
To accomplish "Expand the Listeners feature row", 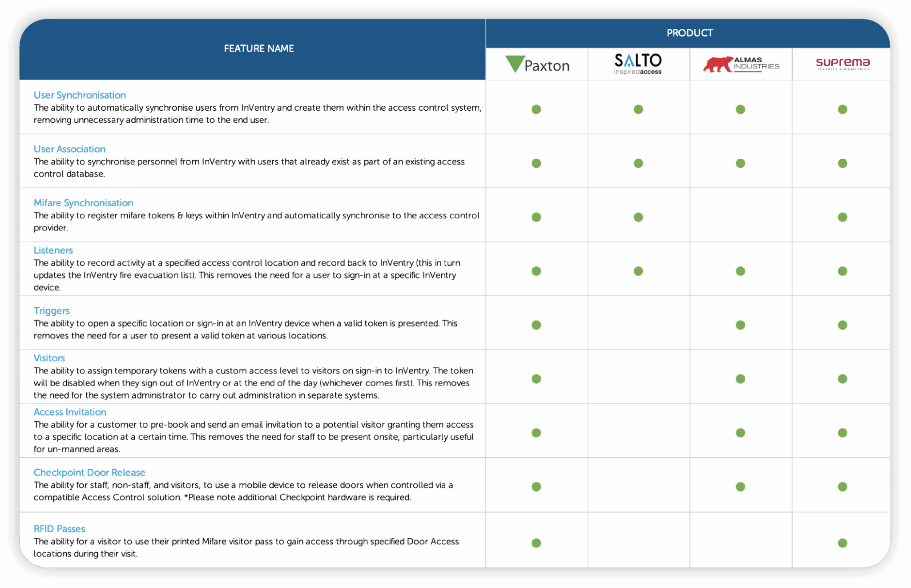I will 53,250.
